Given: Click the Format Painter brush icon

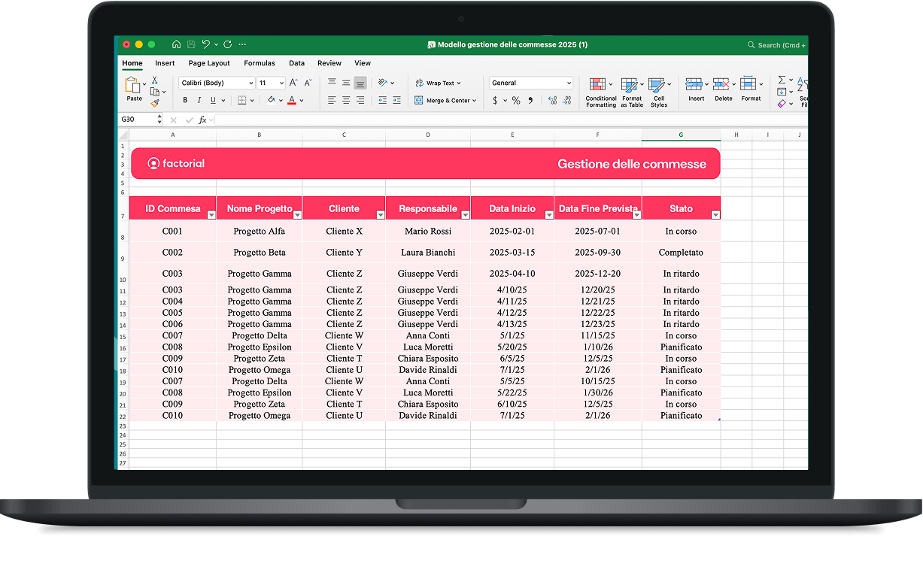Looking at the screenshot, I should point(154,103).
